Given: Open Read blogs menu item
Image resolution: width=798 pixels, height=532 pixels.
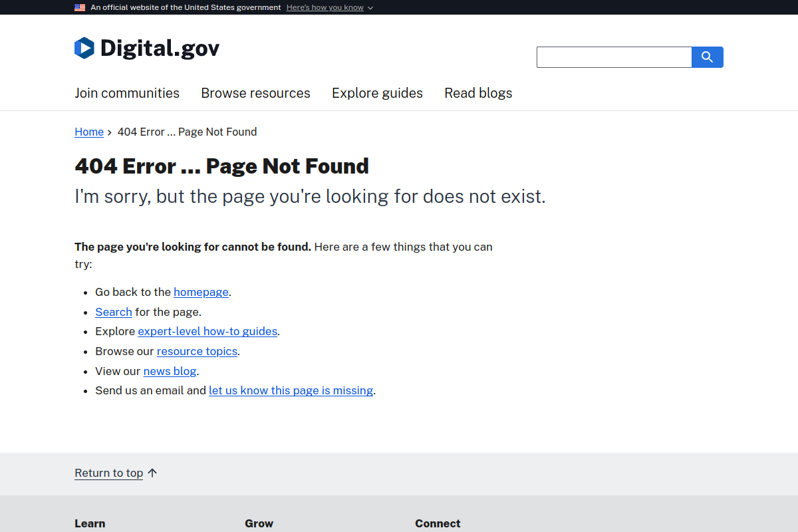Looking at the screenshot, I should [479, 93].
